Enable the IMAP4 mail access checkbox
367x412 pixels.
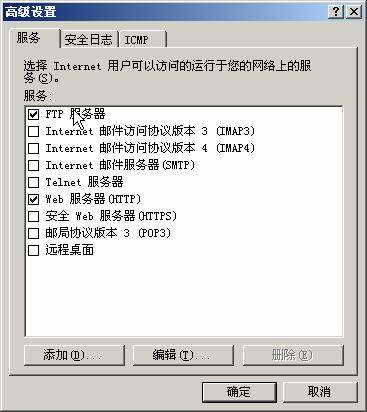click(x=34, y=148)
